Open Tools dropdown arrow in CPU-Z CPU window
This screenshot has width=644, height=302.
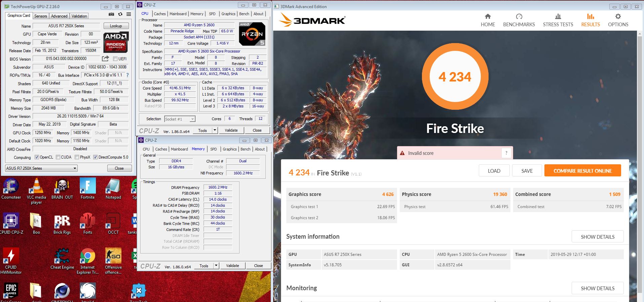click(215, 130)
